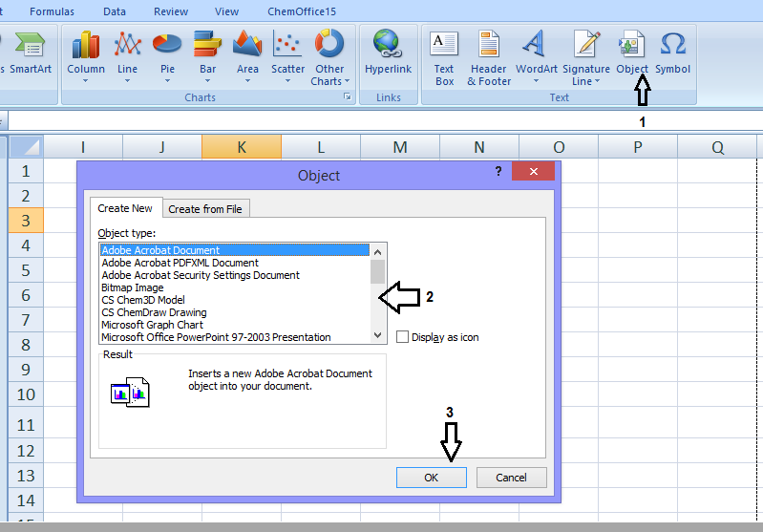Click the Object button in the ribbon
763x532 pixels.
pyautogui.click(x=631, y=53)
